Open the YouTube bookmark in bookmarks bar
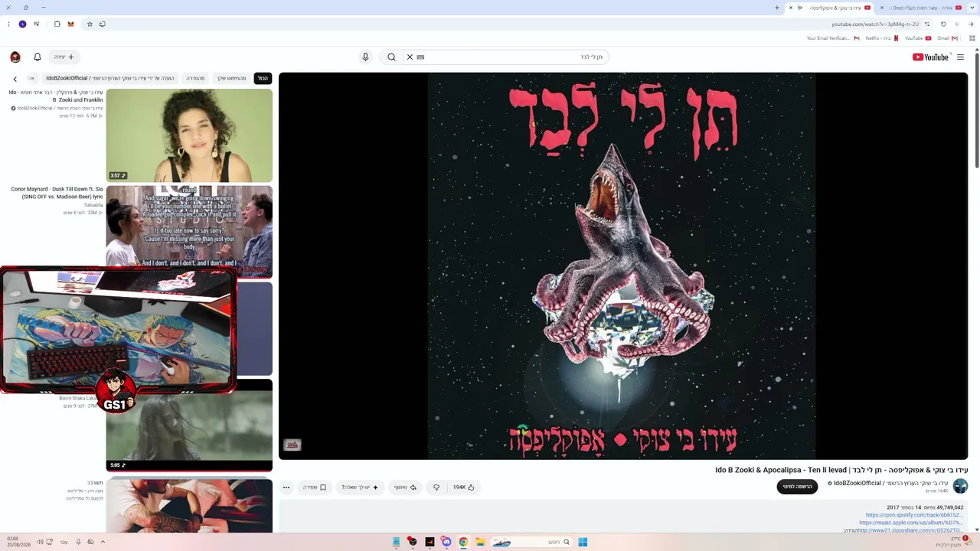This screenshot has width=980, height=551. click(918, 38)
